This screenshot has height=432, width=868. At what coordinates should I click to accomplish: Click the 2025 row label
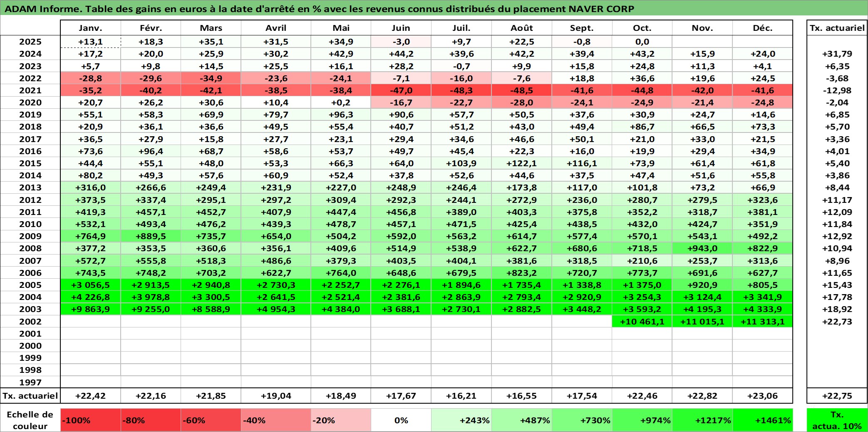point(30,42)
